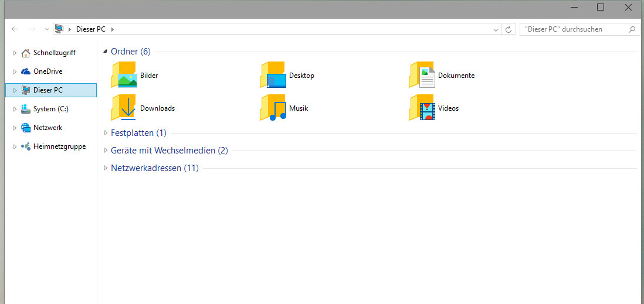Click Dieser PC breadcrumb in address bar

click(91, 29)
